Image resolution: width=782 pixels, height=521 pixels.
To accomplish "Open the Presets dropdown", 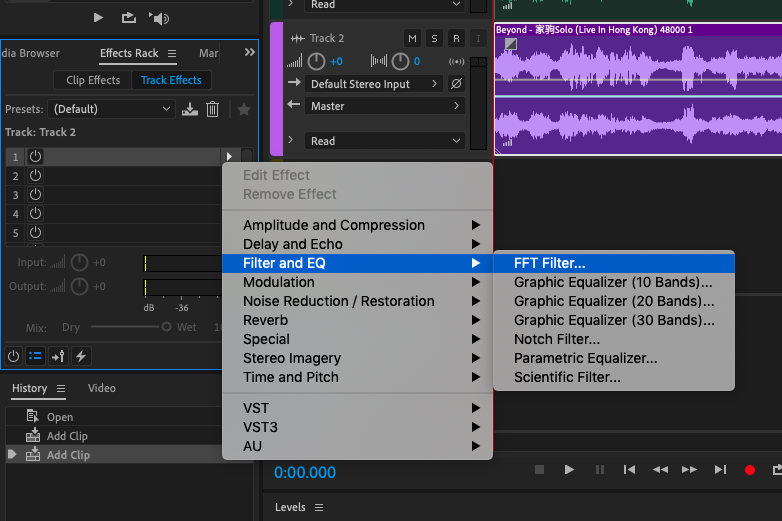I will (x=112, y=109).
